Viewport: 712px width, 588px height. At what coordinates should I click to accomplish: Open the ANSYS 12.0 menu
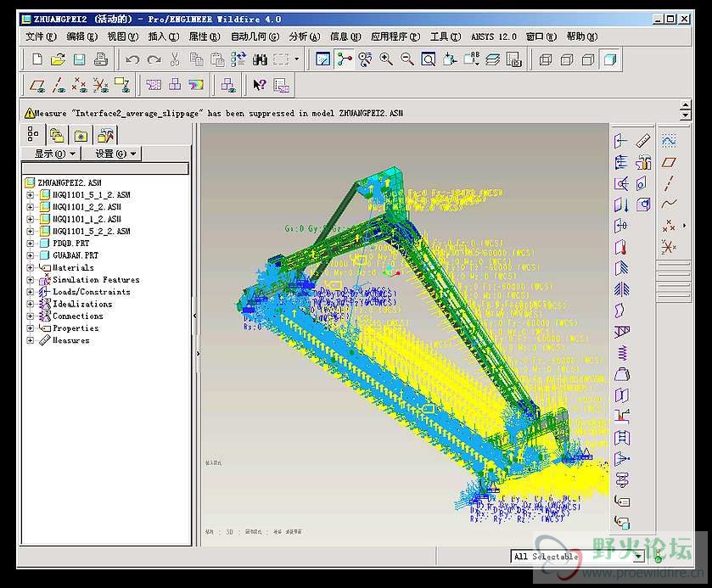[494, 36]
